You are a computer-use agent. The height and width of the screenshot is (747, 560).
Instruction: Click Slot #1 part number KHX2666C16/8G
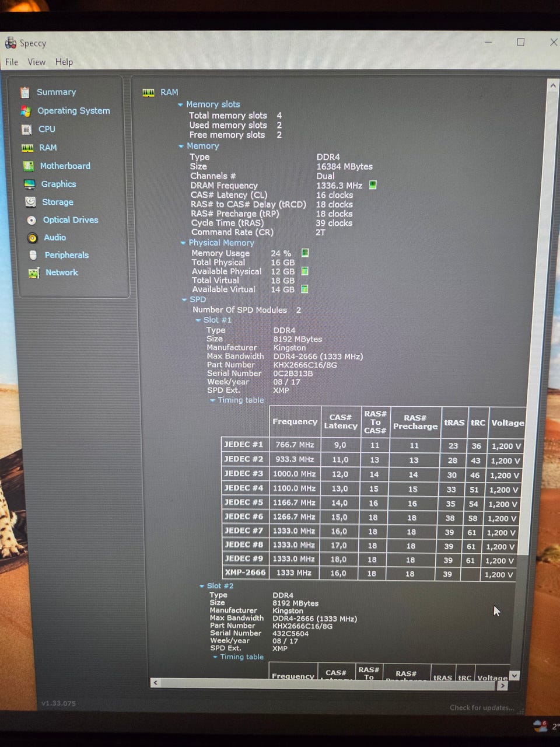[x=305, y=365]
